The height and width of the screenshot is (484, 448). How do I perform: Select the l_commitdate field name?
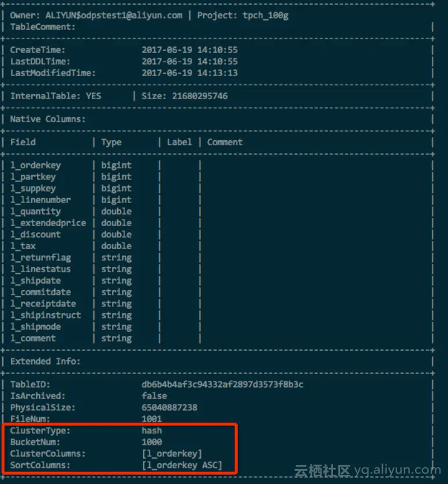(40, 292)
